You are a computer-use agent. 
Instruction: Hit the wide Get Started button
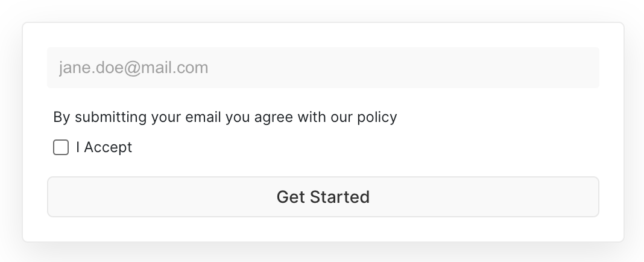(323, 197)
